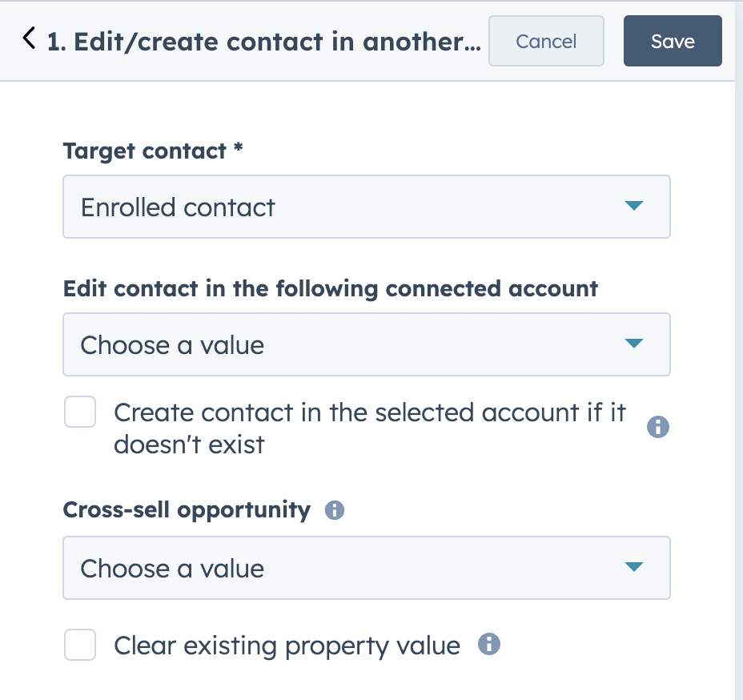Open the Cross-sell opportunity value dropdown

pos(367,568)
